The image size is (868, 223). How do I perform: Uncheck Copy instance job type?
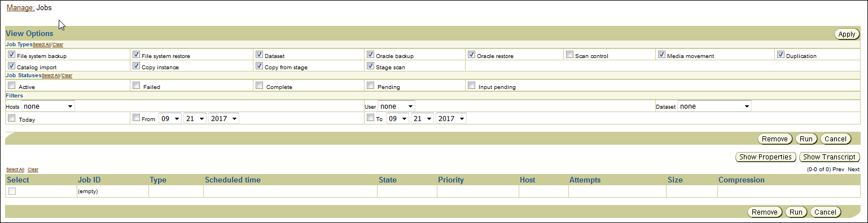coord(136,66)
